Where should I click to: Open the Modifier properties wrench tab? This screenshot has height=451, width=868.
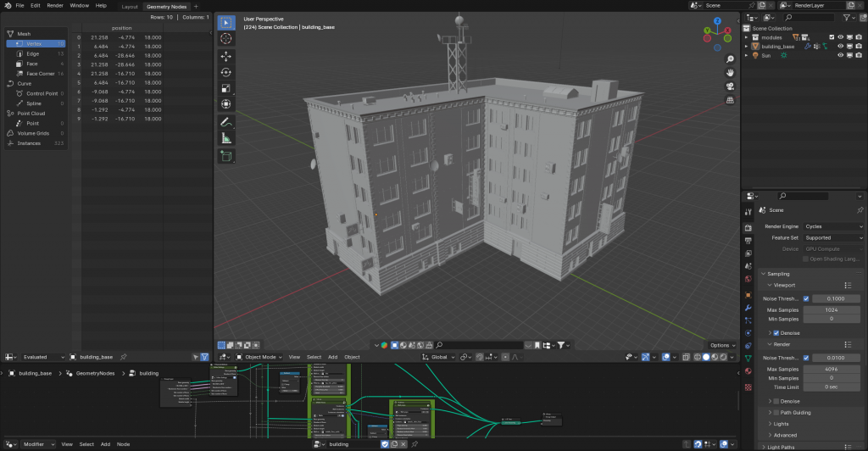[x=748, y=308]
